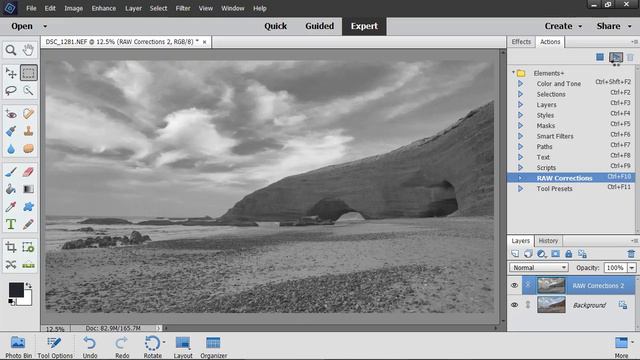Collapse the Elements+ action folder
The width and height of the screenshot is (640, 360).
coord(513,73)
